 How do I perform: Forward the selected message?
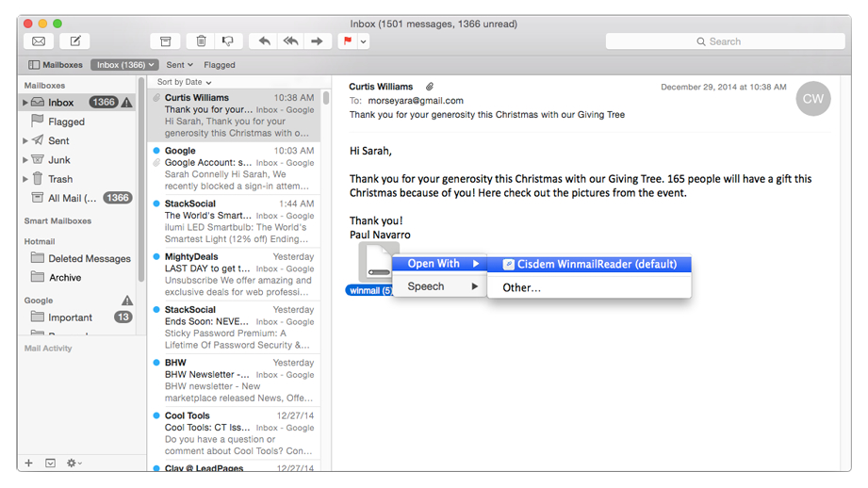(x=317, y=41)
